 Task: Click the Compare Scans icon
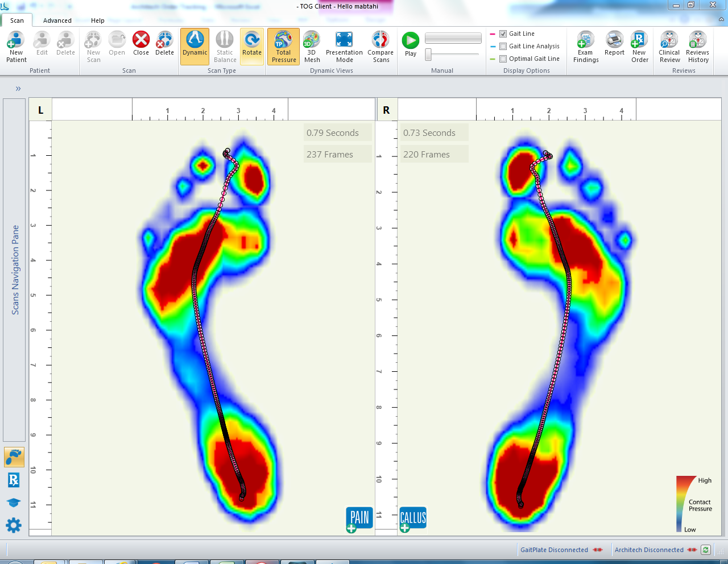(380, 47)
